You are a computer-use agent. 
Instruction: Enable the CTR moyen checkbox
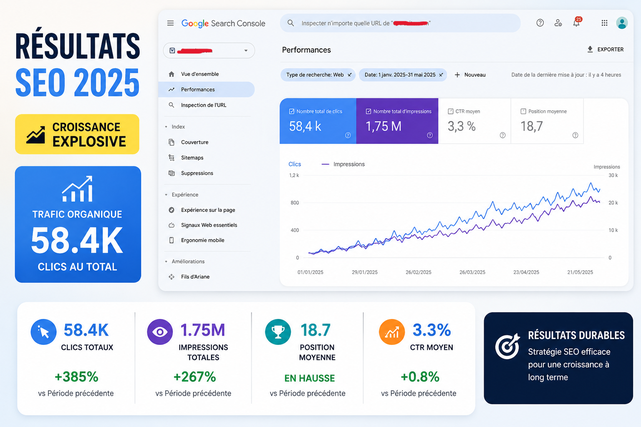(x=450, y=111)
